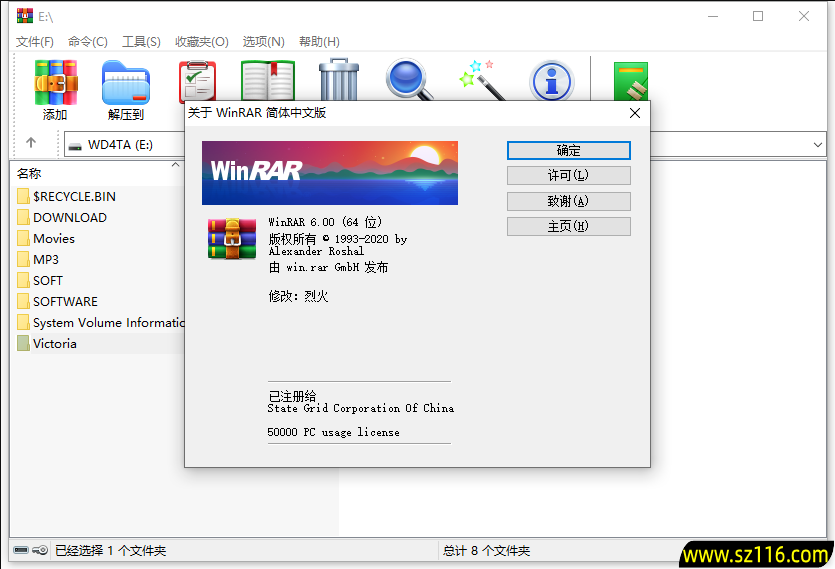Click the Add (添加) toolbar icon

[55, 83]
